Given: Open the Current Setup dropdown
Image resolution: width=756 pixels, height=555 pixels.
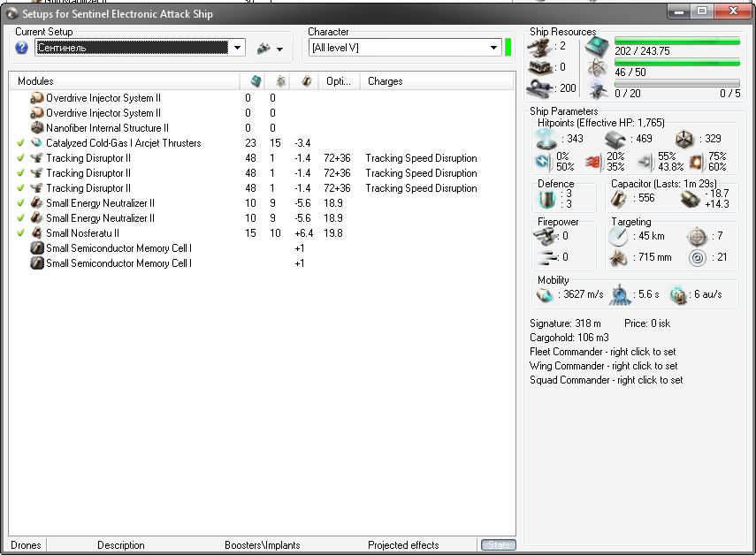Looking at the screenshot, I should 237,48.
